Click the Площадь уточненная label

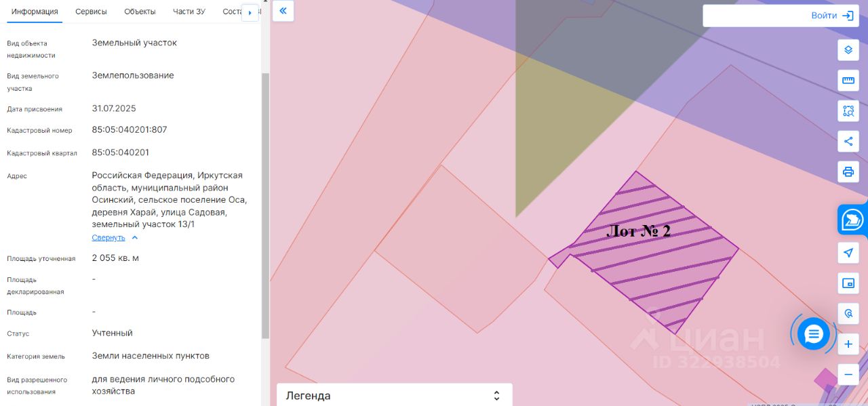click(41, 258)
